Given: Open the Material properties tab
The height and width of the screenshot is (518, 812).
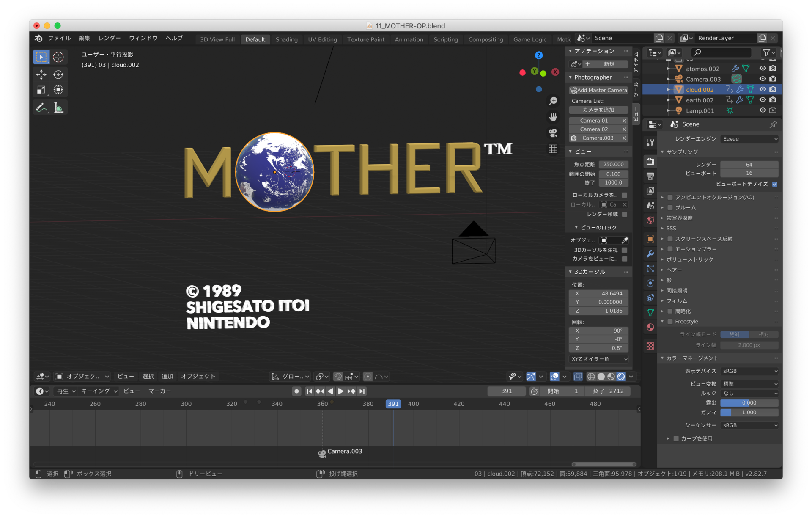Looking at the screenshot, I should click(650, 327).
